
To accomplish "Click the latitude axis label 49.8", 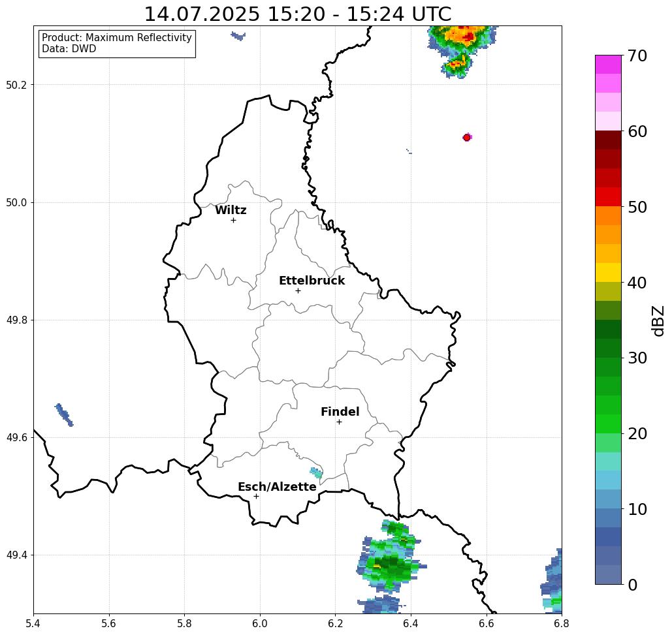I will 16,320.
